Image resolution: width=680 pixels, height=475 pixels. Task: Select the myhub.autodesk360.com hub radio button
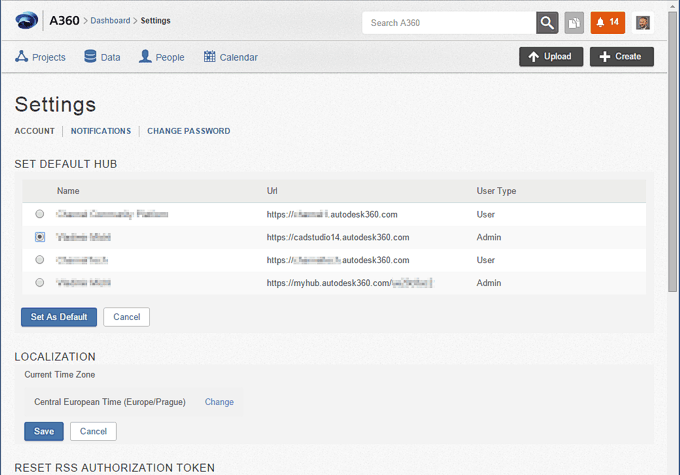[x=39, y=282]
